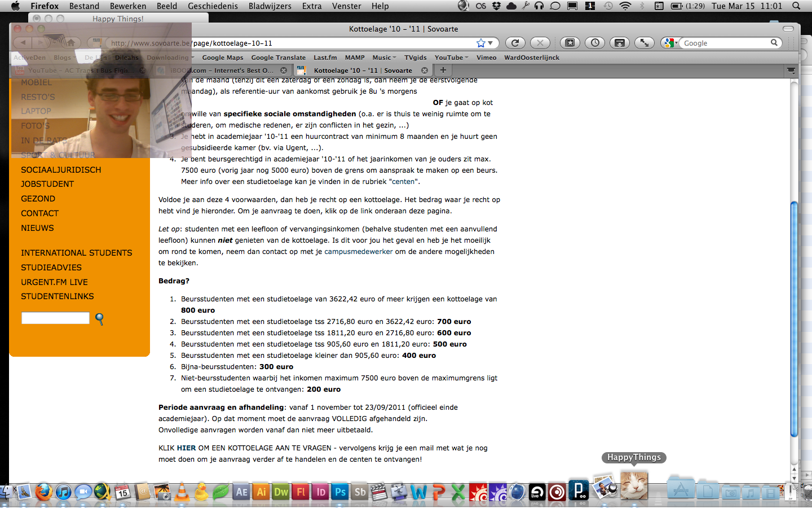
Task: Launch Adobe Illustrator from dock
Action: pyautogui.click(x=261, y=492)
